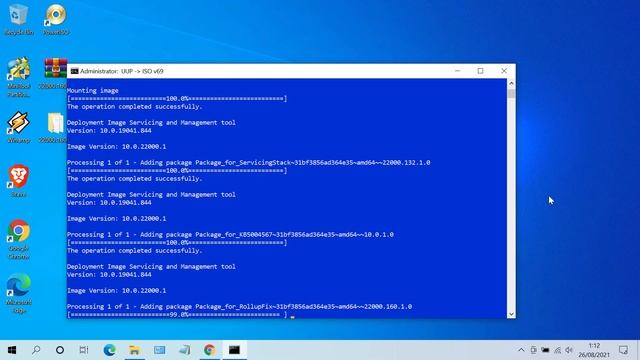Viewport: 640px width, 360px height.
Task: Open the Windows Start menu
Action: point(12,350)
